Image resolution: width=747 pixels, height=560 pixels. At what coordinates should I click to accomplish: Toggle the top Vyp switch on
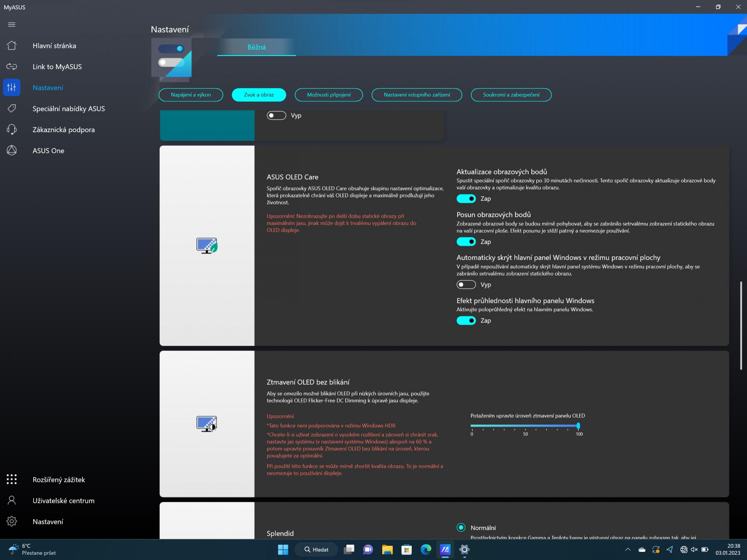276,115
